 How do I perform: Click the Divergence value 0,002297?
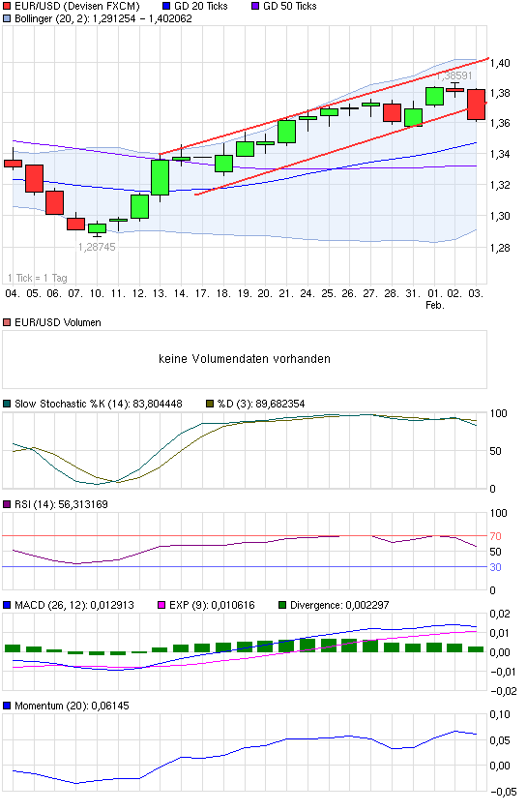367,605
